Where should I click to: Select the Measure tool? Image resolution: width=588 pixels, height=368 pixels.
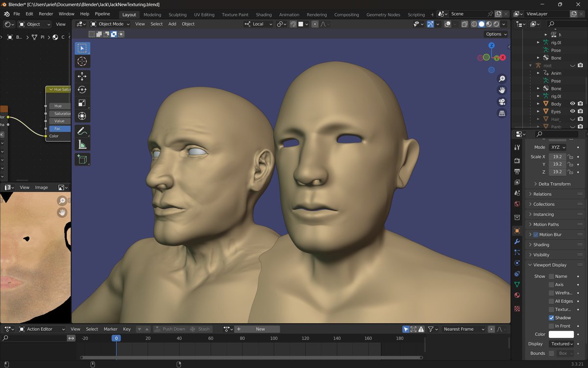pyautogui.click(x=82, y=145)
